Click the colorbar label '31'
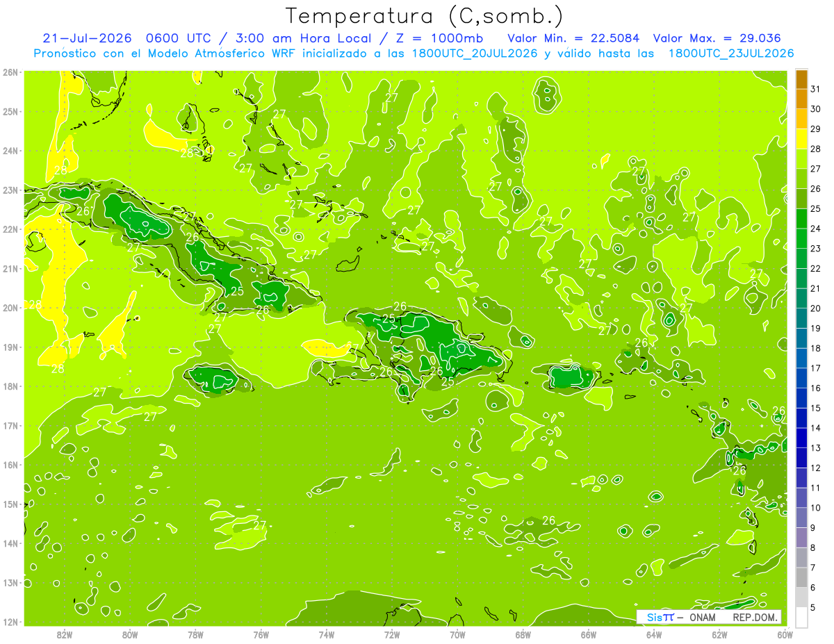The height and width of the screenshot is (644, 834). click(815, 89)
